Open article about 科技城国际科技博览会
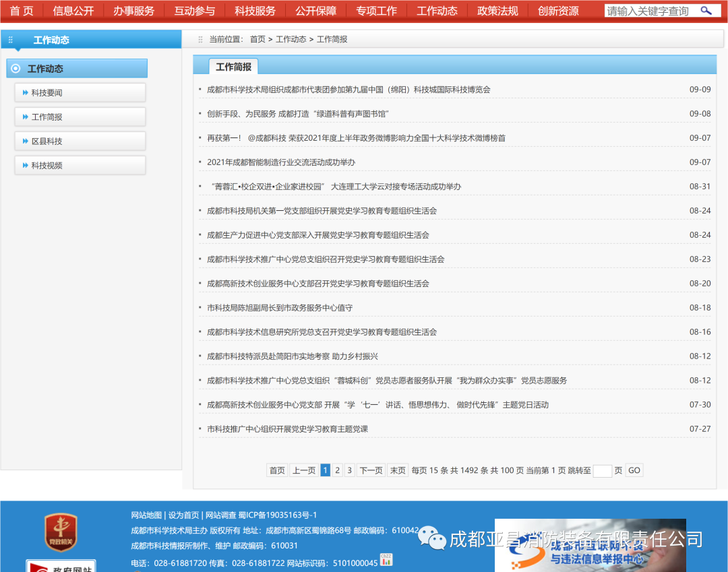The width and height of the screenshot is (728, 572). tap(348, 90)
